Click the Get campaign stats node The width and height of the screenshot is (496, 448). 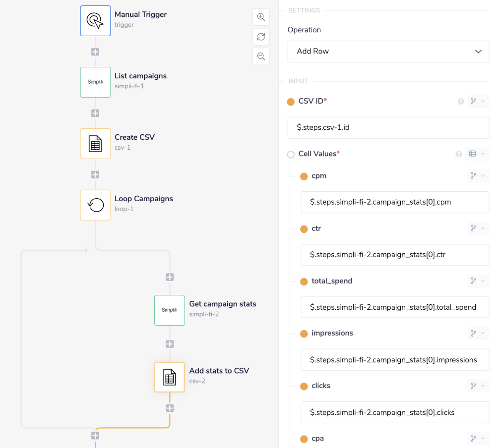(x=170, y=310)
